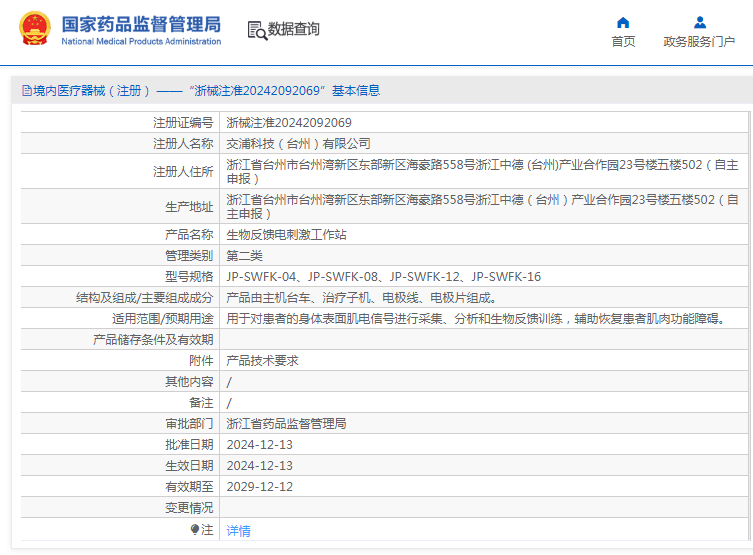Image resolution: width=753 pixels, height=555 pixels.
Task: Click the 生效日期 label
Action: point(189,466)
